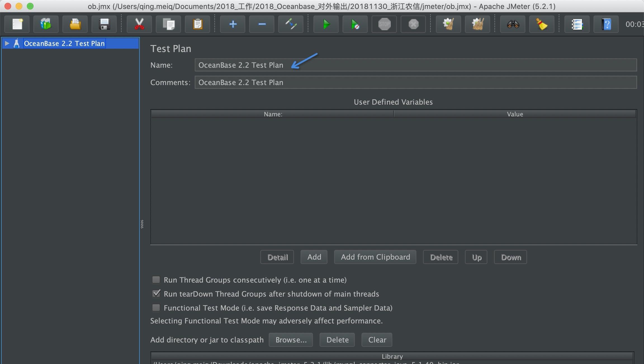Move variable Up
The width and height of the screenshot is (644, 364).
[477, 257]
